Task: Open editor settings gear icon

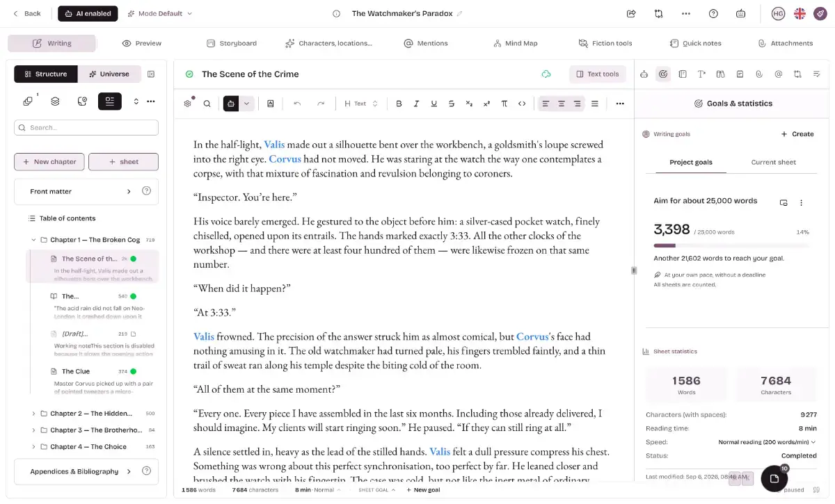Action: 188,104
